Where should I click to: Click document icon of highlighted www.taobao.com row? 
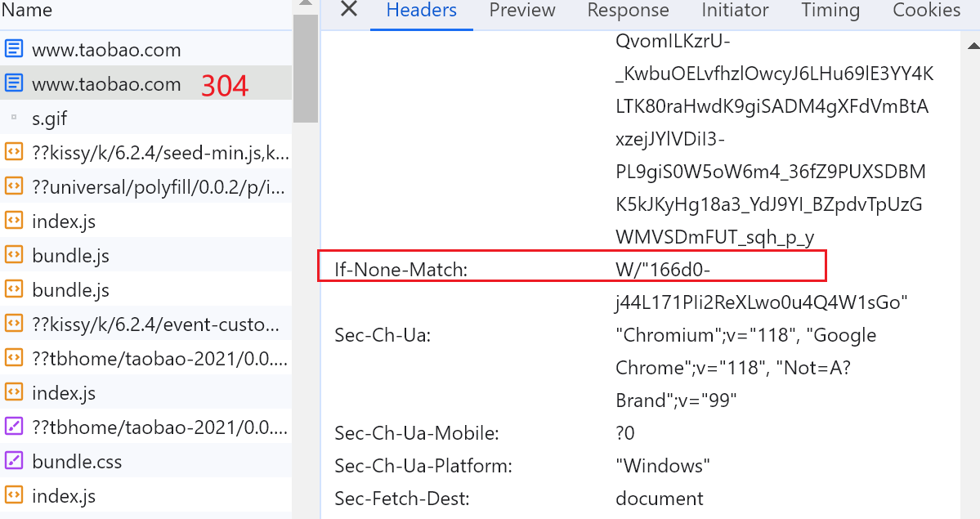(x=14, y=83)
